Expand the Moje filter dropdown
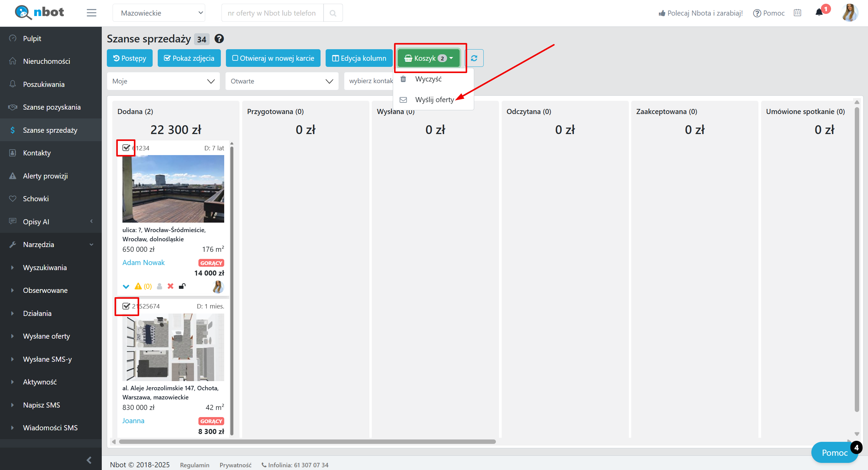 [x=163, y=81]
